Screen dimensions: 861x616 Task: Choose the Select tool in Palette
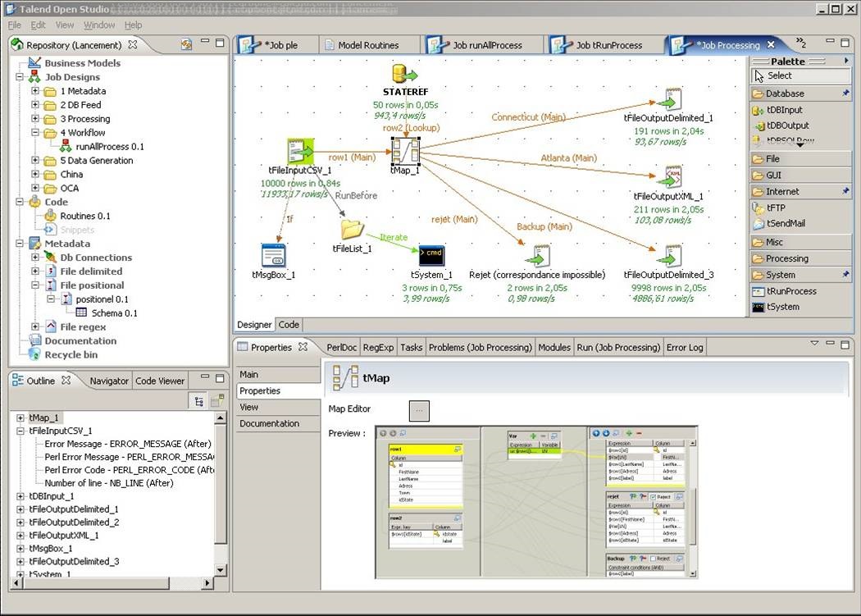coord(779,75)
